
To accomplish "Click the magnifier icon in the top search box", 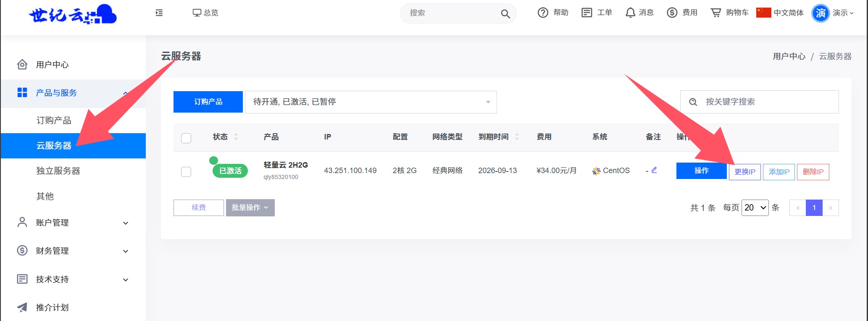I will point(505,14).
